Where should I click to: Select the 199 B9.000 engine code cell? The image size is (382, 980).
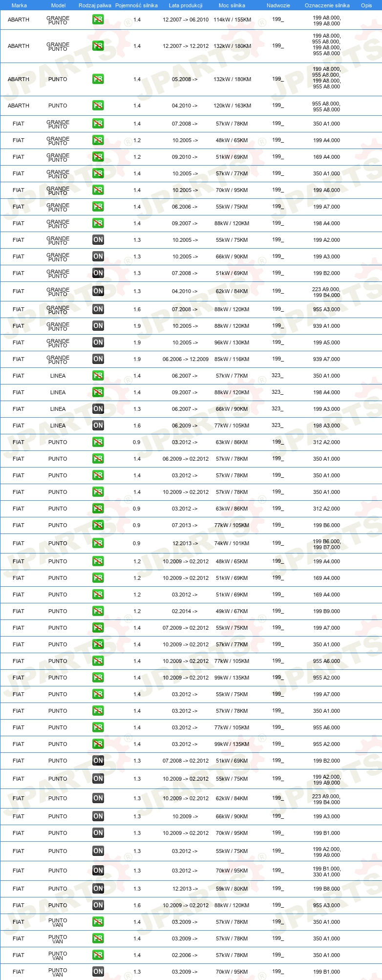coord(327,611)
